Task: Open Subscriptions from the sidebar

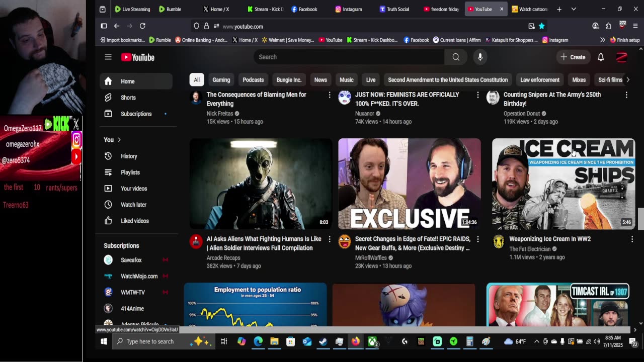Action: tap(136, 114)
